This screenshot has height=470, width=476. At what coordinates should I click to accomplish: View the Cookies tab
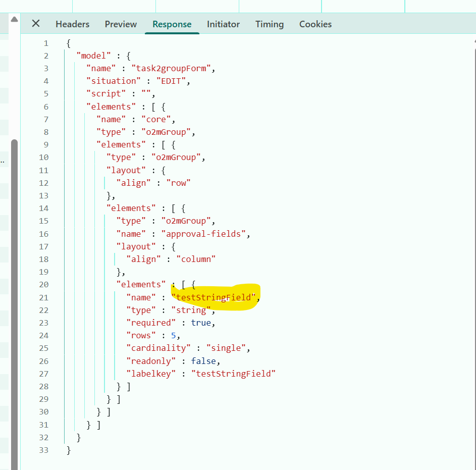[315, 24]
